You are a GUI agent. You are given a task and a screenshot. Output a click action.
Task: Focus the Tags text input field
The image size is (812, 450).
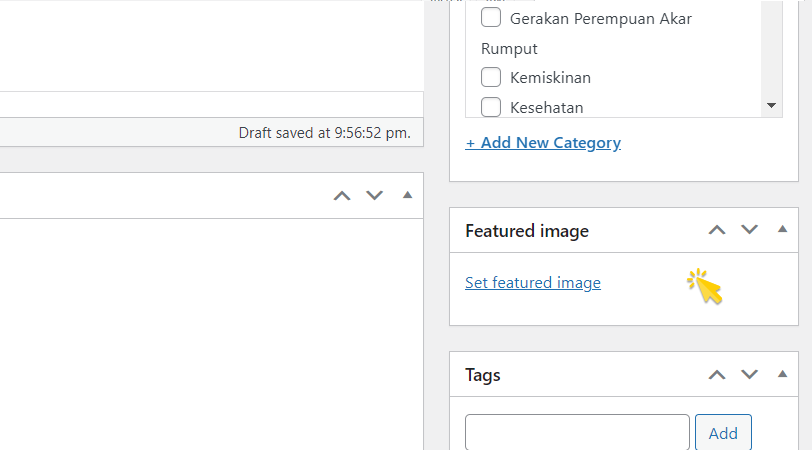pos(577,433)
